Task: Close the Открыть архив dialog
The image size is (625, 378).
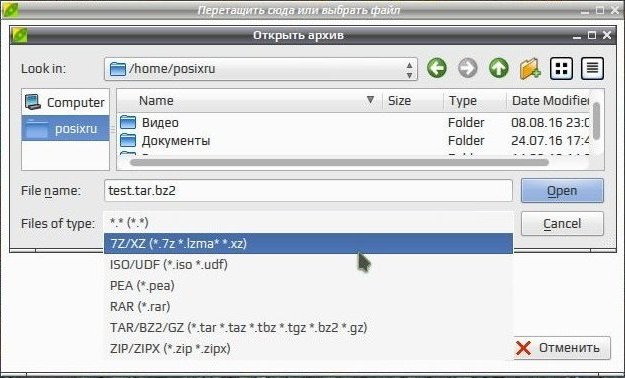Action: (607, 35)
